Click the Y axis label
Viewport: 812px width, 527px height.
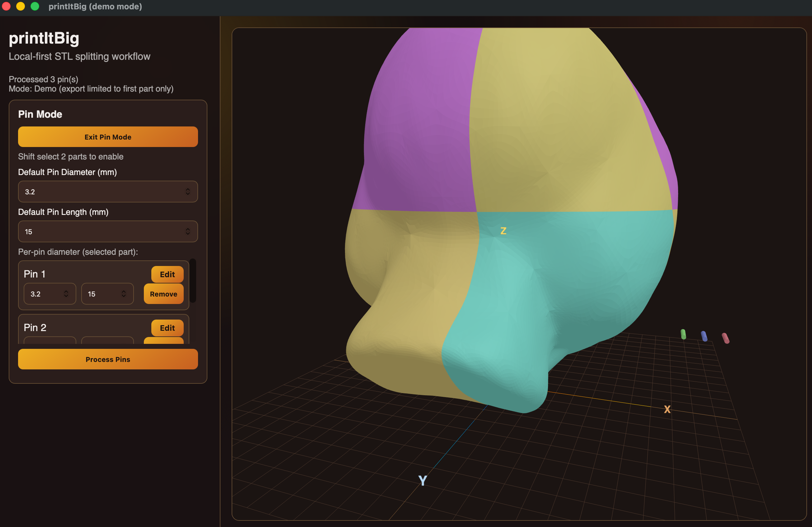423,481
